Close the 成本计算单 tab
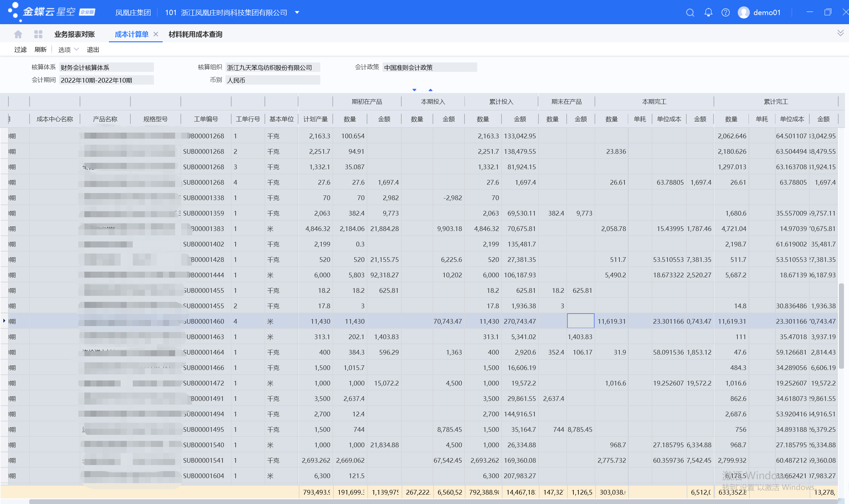 156,34
